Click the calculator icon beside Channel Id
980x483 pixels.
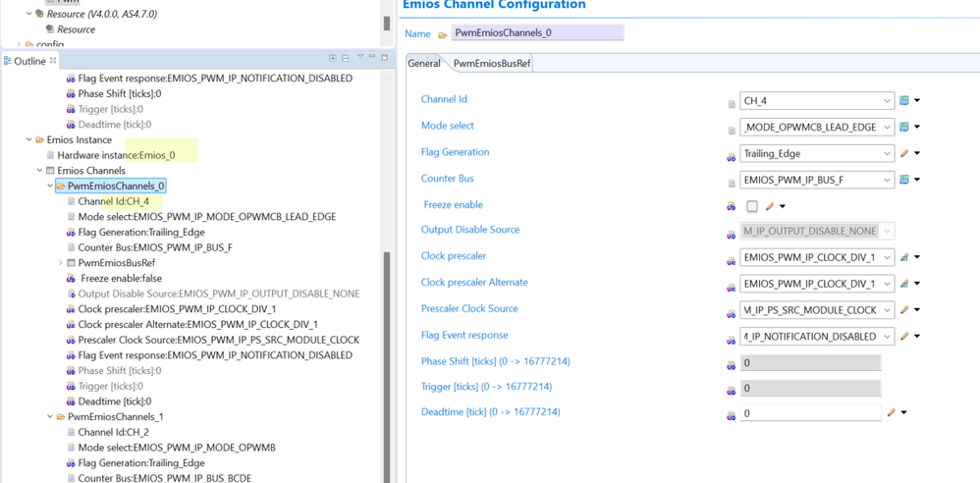point(903,100)
